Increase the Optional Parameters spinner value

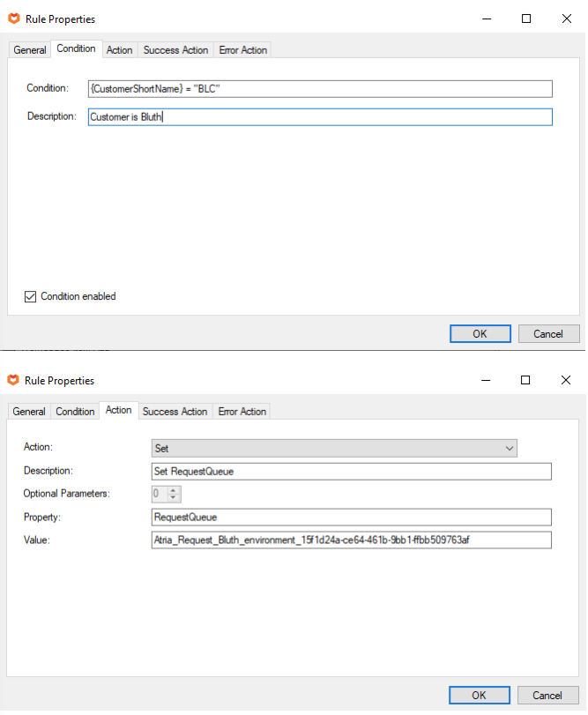[x=174, y=489]
